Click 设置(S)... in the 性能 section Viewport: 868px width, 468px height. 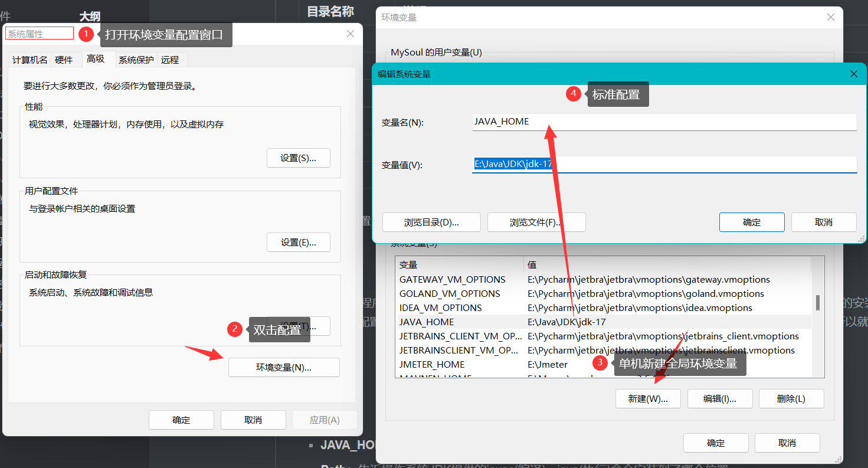coord(298,158)
